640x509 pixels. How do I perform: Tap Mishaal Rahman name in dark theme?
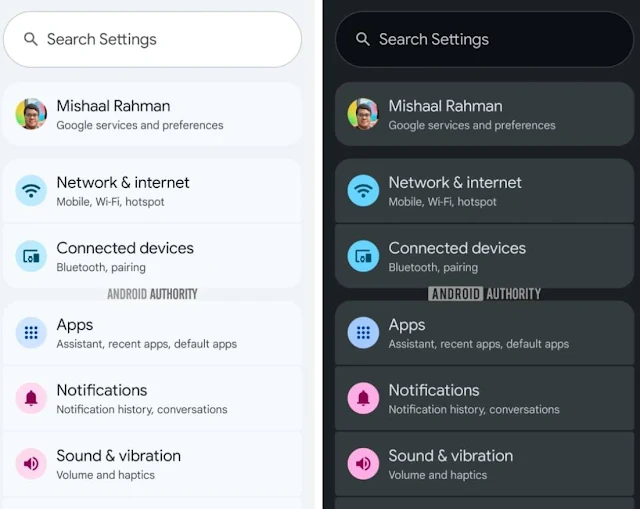point(445,106)
